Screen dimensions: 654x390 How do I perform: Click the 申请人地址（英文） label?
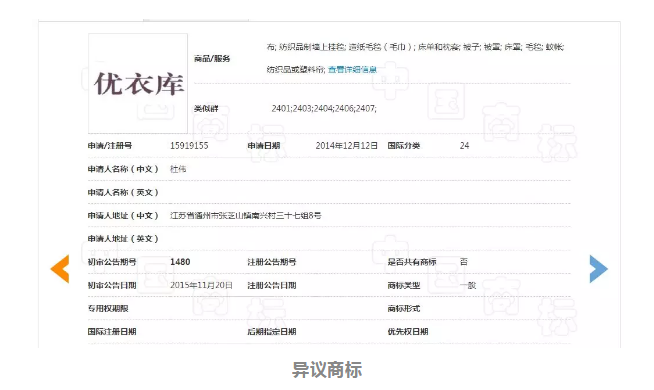[123, 239]
